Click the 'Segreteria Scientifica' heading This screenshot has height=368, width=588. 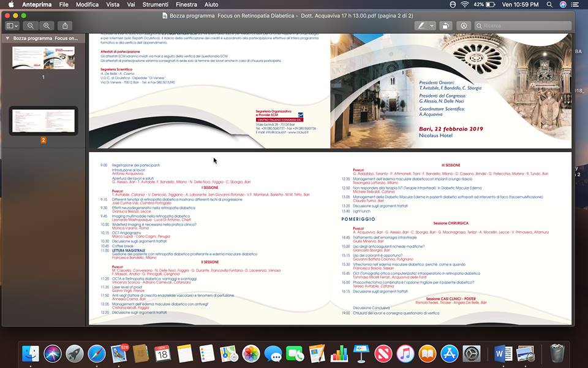point(116,69)
